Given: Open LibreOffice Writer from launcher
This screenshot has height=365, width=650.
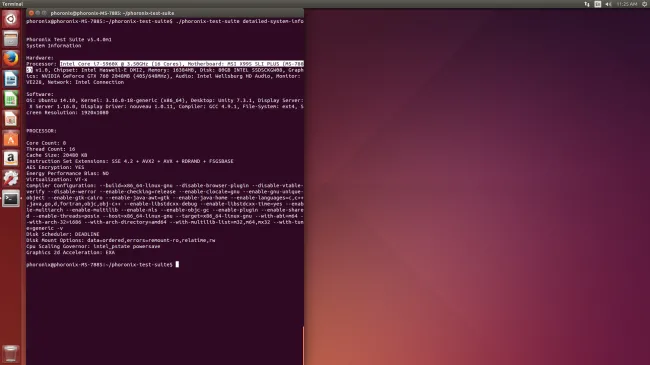Looking at the screenshot, I should click(11, 79).
